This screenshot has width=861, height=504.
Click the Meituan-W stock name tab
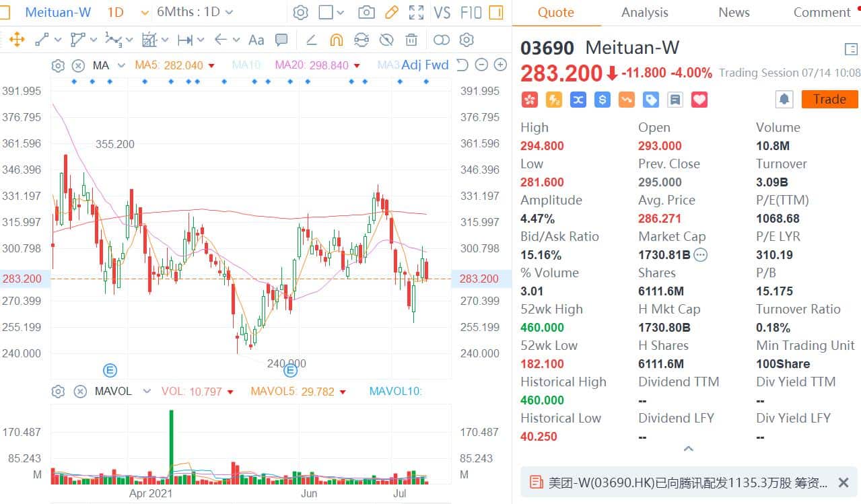pos(57,12)
